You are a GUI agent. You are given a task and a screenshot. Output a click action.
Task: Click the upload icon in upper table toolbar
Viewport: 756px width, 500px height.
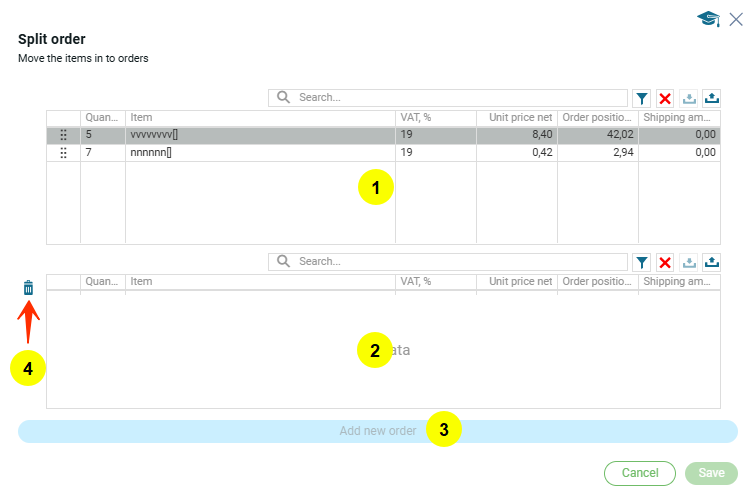coord(712,98)
